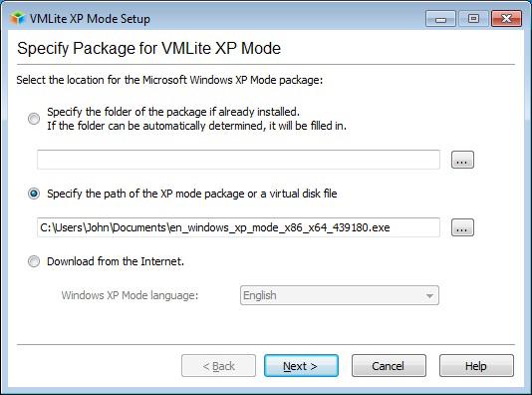Click the VMLite cube icon in title bar
The height and width of the screenshot is (395, 532).
click(x=17, y=18)
